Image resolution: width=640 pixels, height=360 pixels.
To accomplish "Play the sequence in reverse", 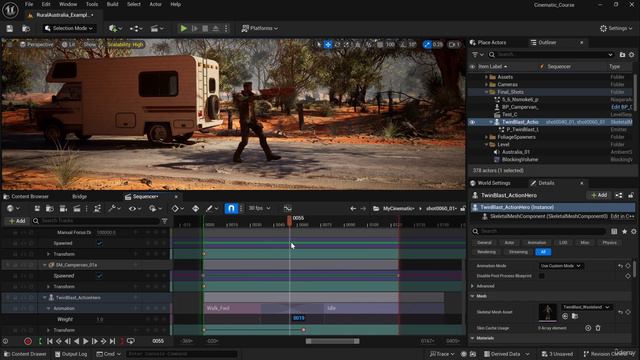I will [76, 341].
